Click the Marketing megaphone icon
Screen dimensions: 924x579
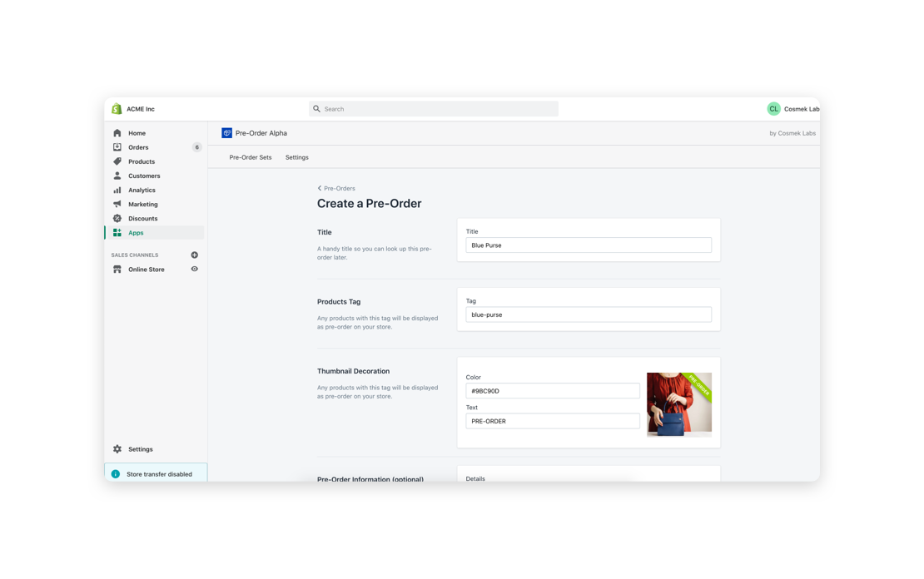[x=117, y=204]
